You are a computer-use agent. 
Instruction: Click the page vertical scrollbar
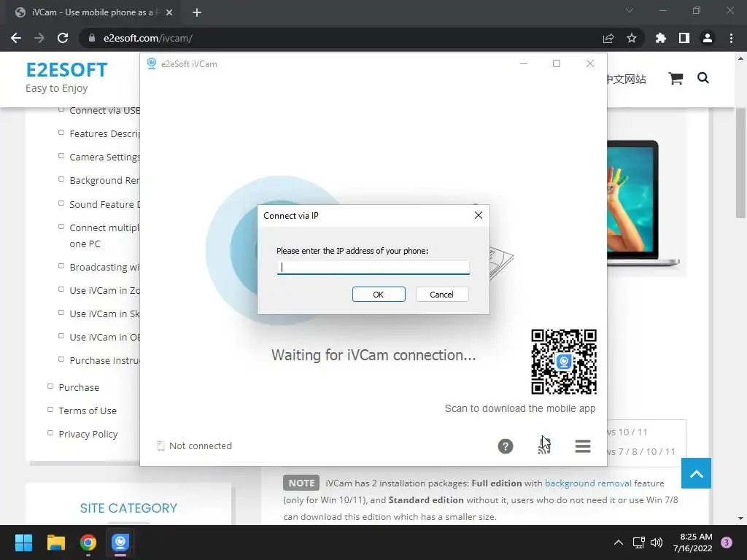740,163
